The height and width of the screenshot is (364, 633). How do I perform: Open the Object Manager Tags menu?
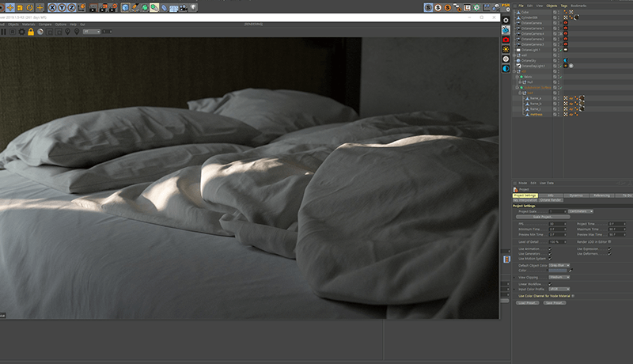[x=563, y=6]
